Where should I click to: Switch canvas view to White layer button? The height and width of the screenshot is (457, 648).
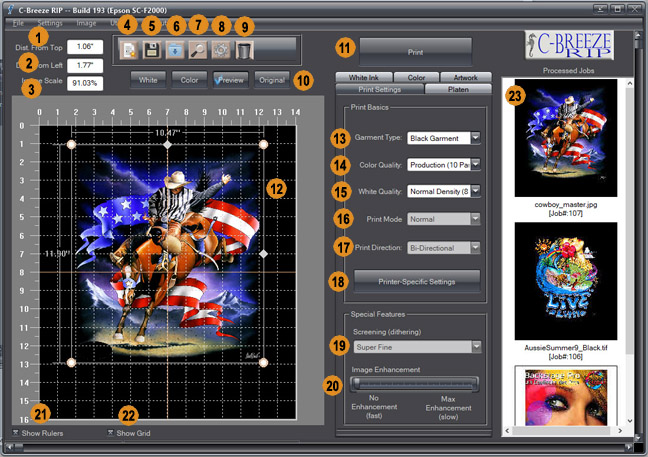(148, 80)
